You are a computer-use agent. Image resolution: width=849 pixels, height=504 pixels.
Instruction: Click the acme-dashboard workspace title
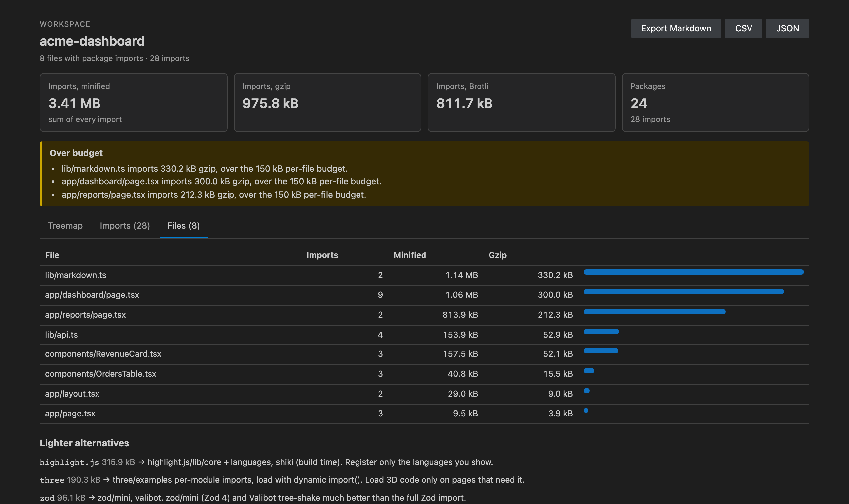[x=92, y=41]
